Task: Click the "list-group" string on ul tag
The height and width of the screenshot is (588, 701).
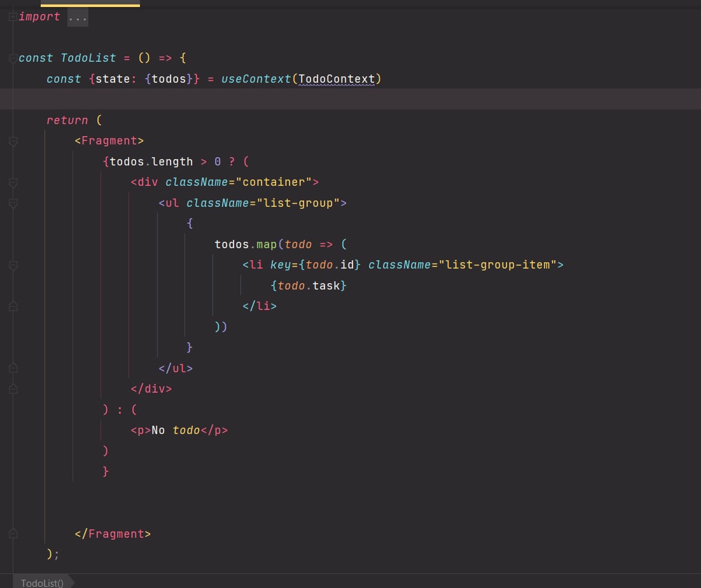Action: click(x=298, y=203)
